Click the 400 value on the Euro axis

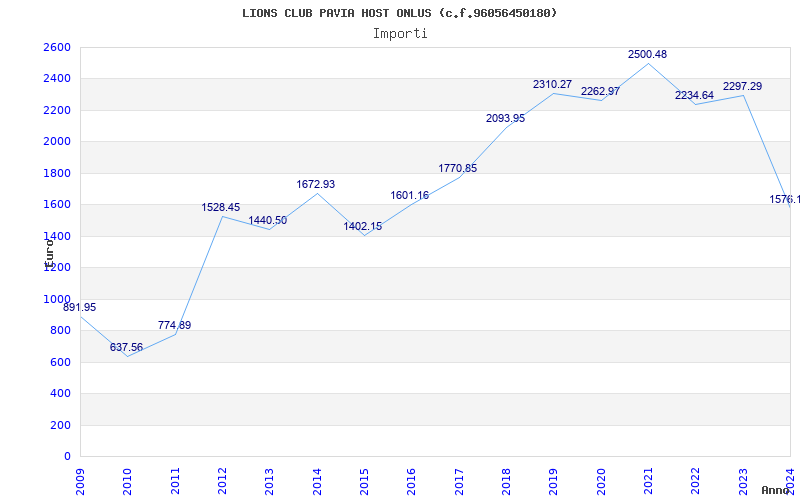(60, 393)
